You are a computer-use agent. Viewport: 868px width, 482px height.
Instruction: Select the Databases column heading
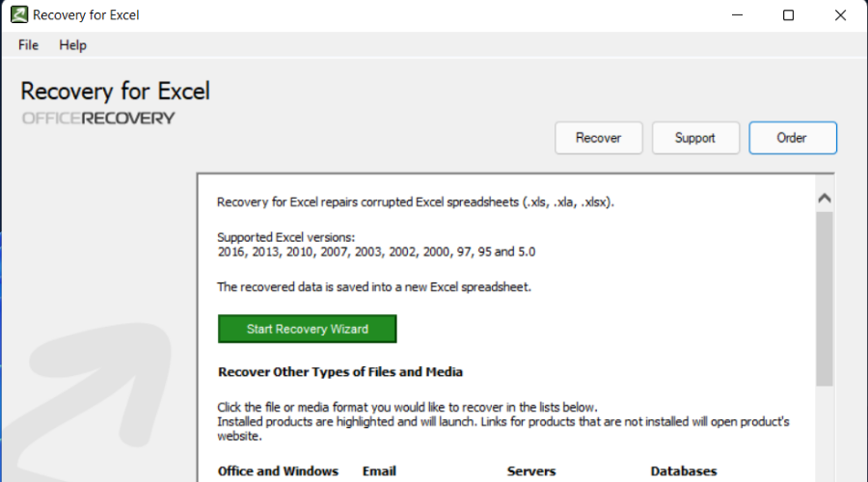click(x=684, y=471)
